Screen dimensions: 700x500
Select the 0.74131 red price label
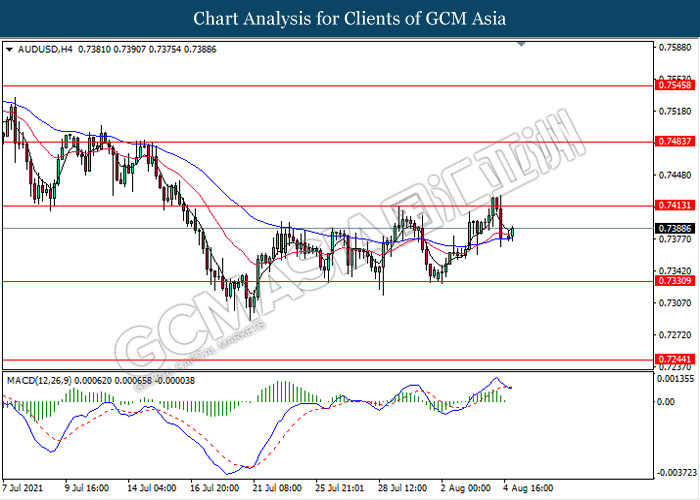674,205
